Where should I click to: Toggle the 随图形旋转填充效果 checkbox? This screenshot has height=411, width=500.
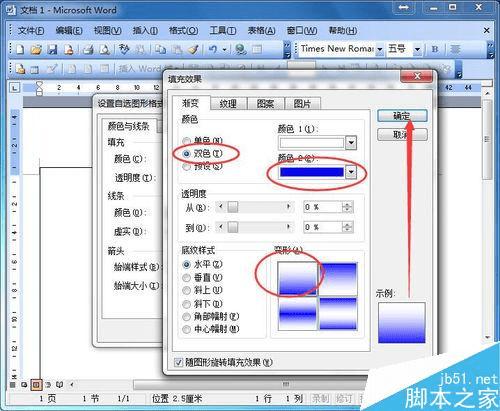(x=179, y=362)
